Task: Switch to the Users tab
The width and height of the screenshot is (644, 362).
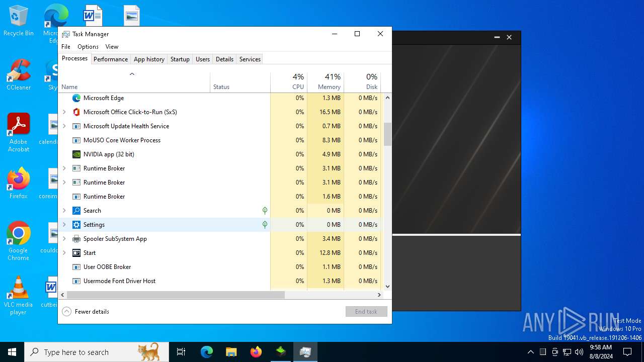Action: point(203,59)
